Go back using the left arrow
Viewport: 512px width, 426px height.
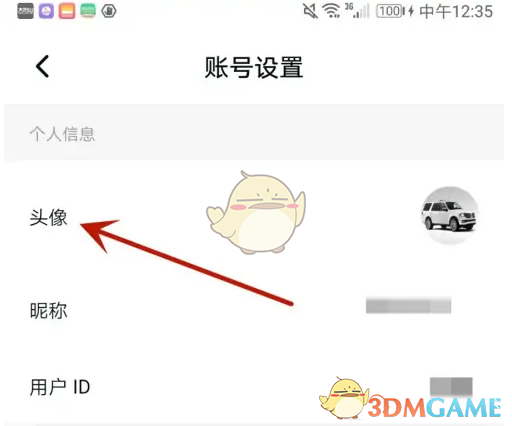tap(43, 66)
